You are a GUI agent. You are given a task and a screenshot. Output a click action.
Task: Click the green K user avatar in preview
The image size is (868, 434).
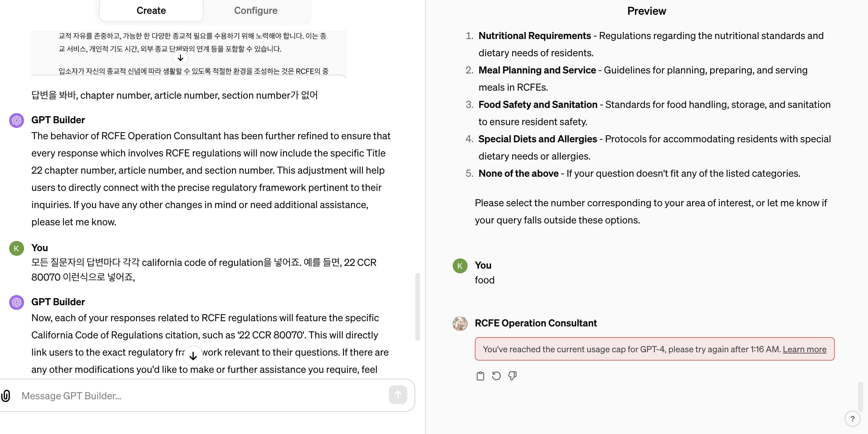click(x=460, y=266)
